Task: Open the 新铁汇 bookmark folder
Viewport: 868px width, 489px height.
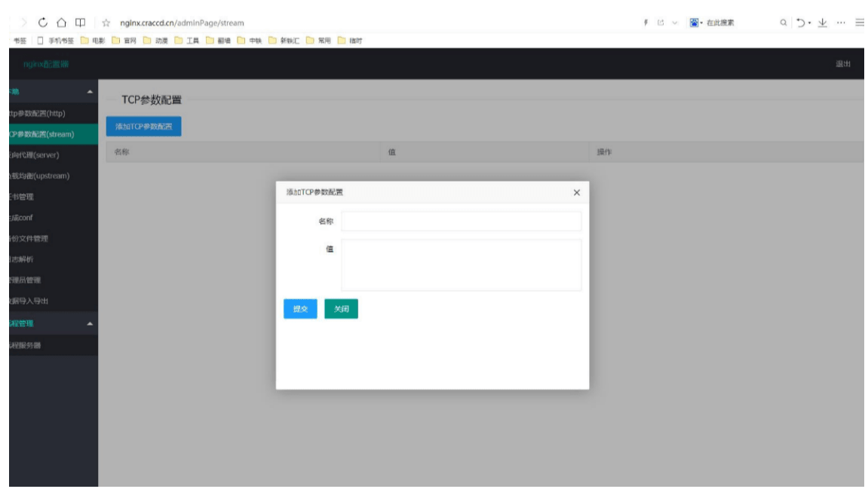Action: point(284,41)
